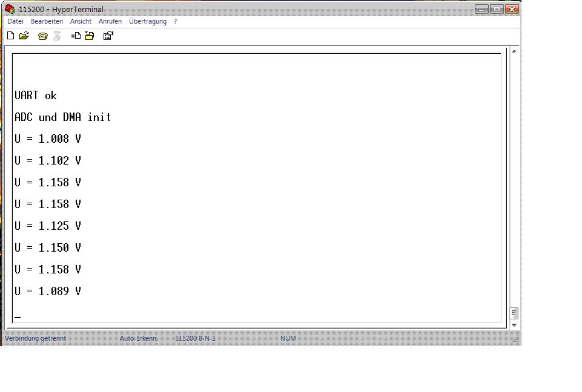The image size is (582, 392).
Task: Click the terminal cursor on last line
Action: 18,318
